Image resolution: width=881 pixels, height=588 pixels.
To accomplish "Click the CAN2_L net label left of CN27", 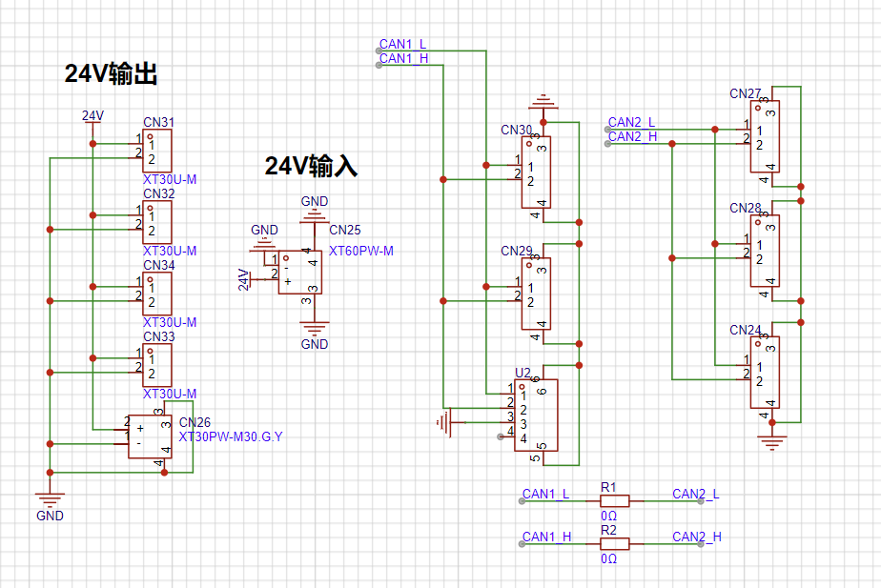I will click(631, 122).
